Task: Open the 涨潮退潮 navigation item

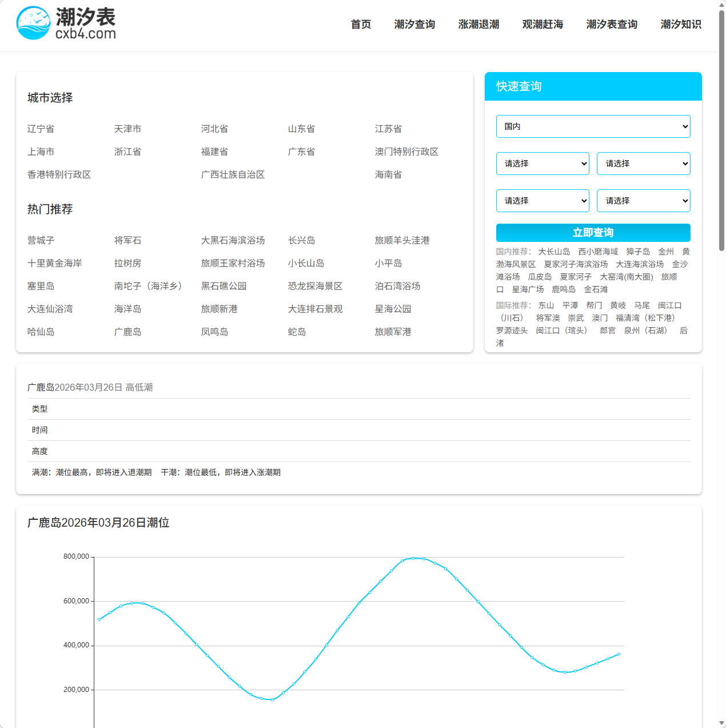Action: point(478,25)
